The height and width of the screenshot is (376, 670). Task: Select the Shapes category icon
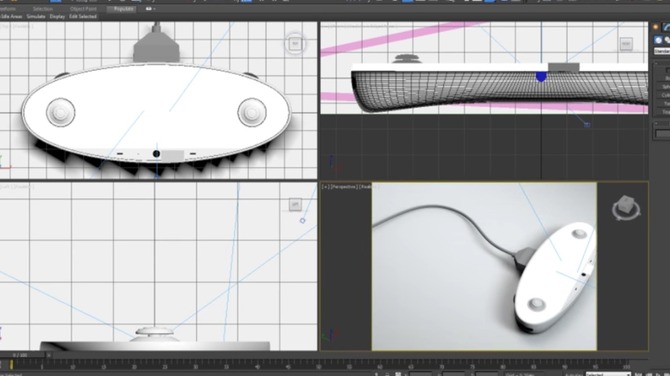tap(667, 40)
